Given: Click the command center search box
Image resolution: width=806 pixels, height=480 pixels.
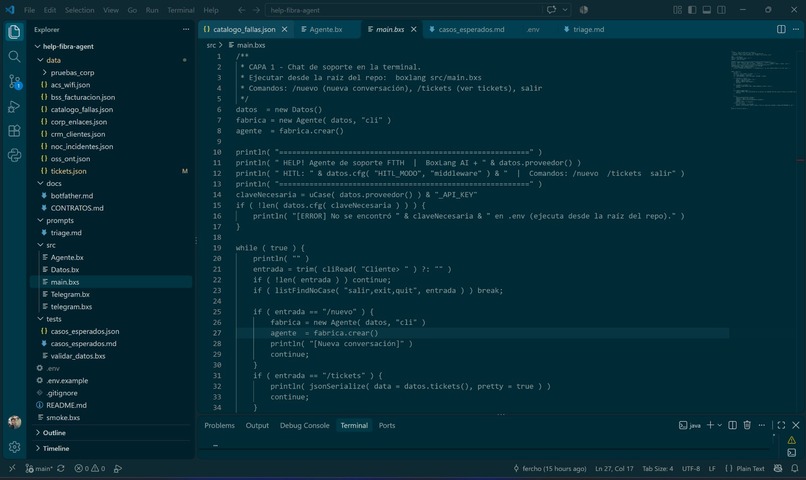Looking at the screenshot, I should click(x=404, y=10).
